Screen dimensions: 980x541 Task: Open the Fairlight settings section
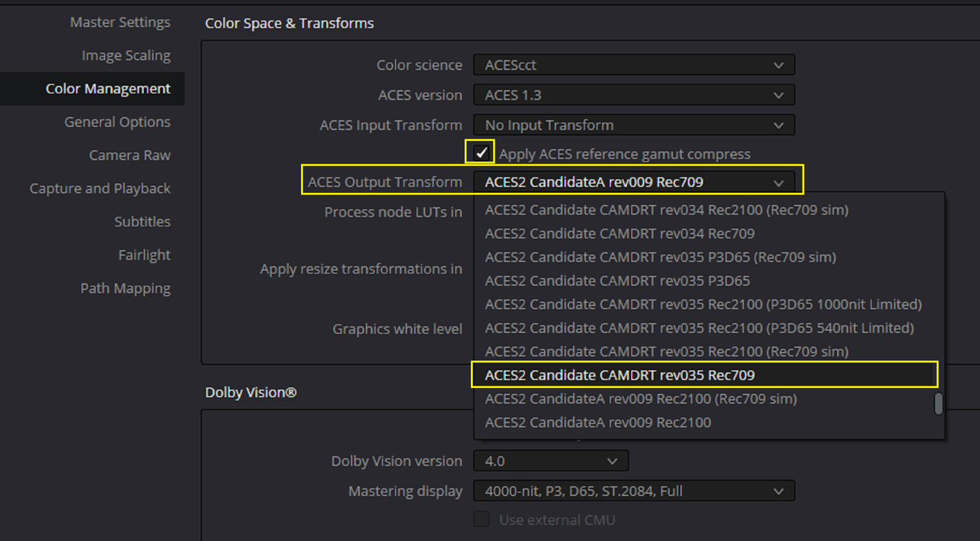click(144, 255)
